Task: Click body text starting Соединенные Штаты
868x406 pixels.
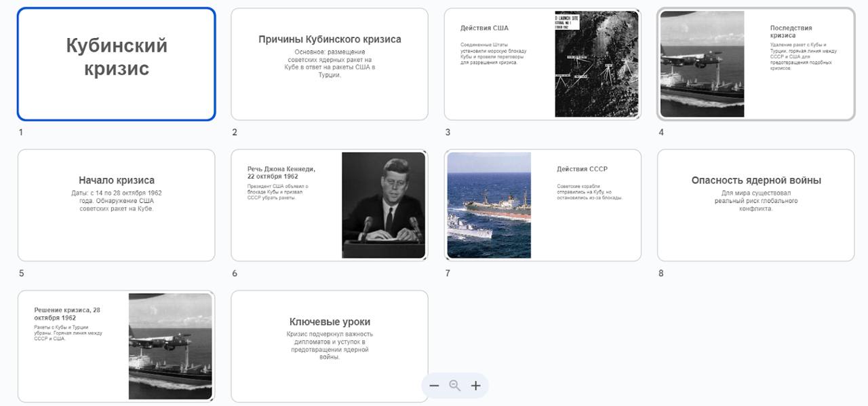Action: 493,54
